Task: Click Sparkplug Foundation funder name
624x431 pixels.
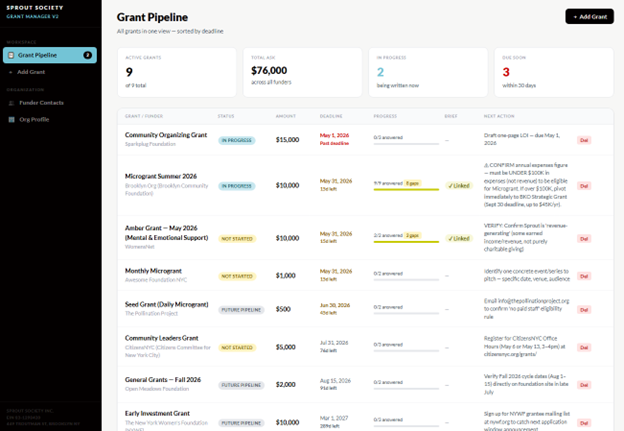Action: pos(150,144)
